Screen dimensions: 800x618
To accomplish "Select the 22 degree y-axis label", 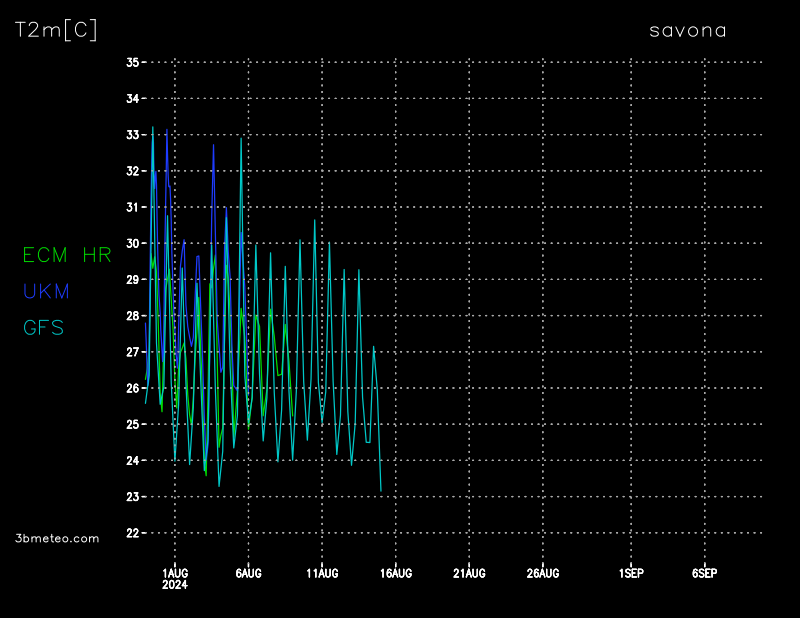I will pos(132,533).
